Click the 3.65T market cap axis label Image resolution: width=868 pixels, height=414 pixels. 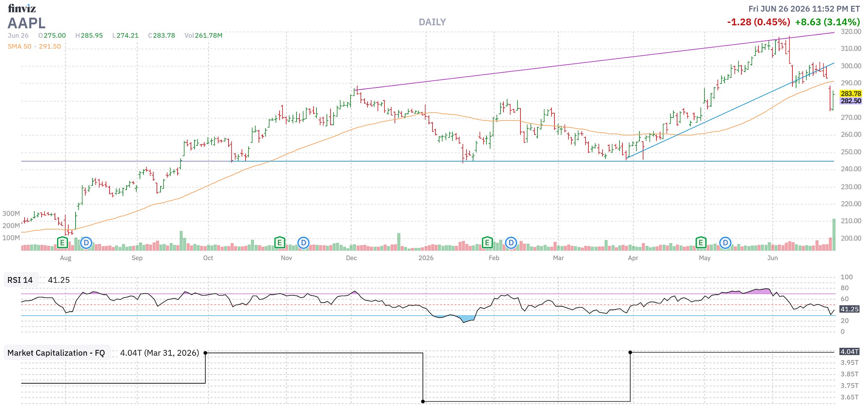[850, 397]
